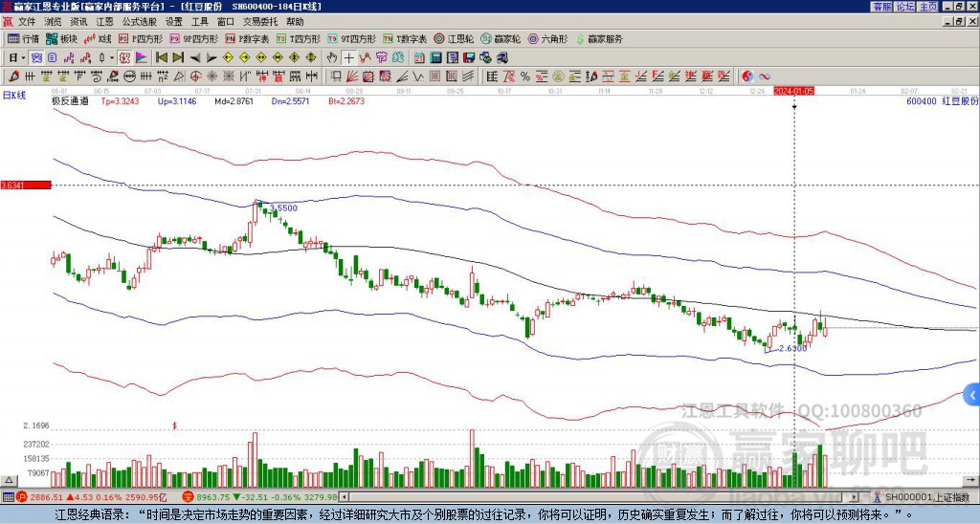Open the 江恩轮 tool

click(x=454, y=38)
